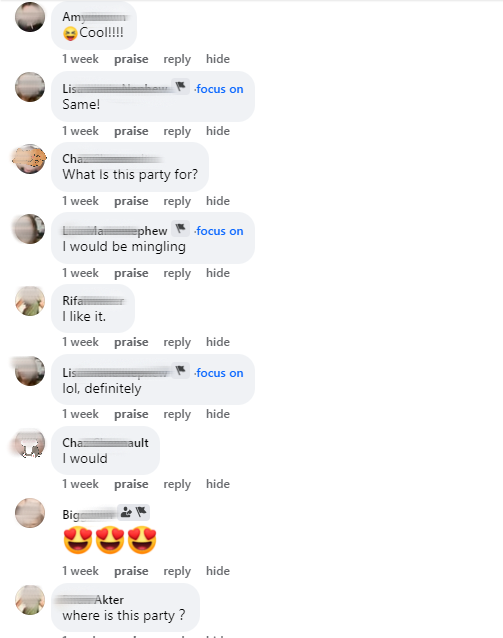Reply to the heart-eyes emoji comment
The image size is (503, 638).
point(177,571)
